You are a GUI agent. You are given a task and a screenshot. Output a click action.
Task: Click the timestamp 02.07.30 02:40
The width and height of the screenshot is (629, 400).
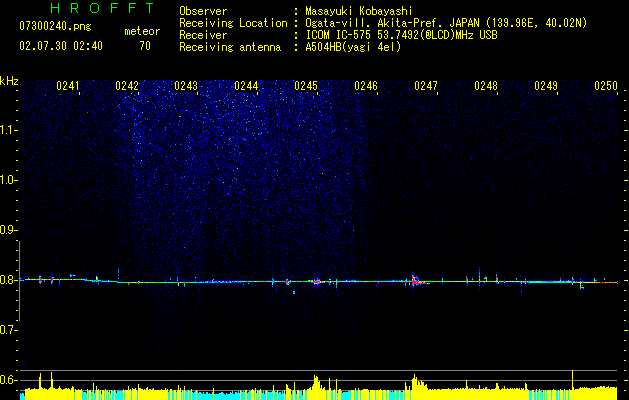point(61,46)
